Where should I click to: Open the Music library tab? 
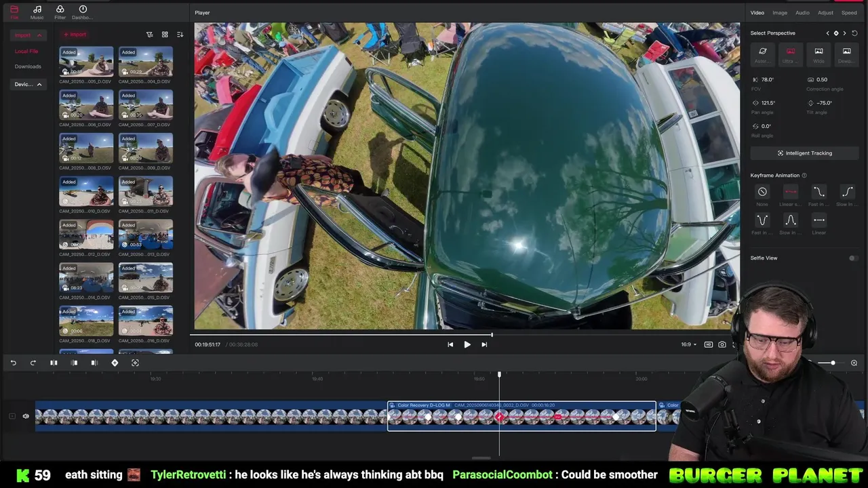point(37,12)
